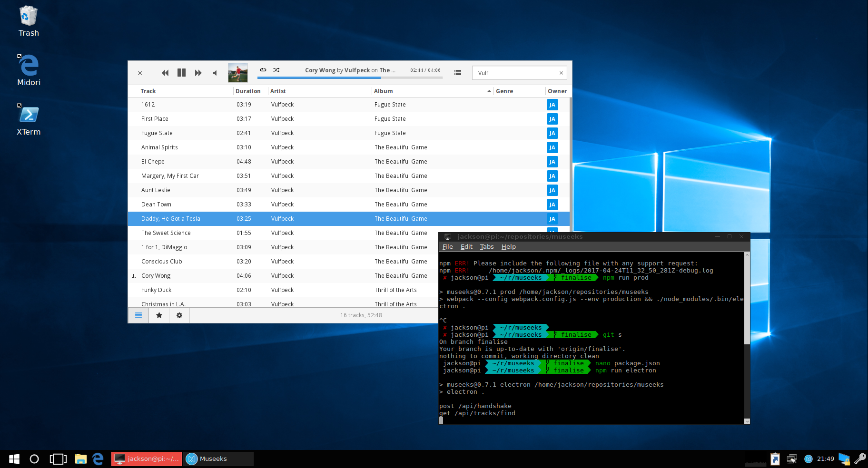Open the Windows Start menu
Viewport: 868px width, 468px height.
[x=14, y=459]
